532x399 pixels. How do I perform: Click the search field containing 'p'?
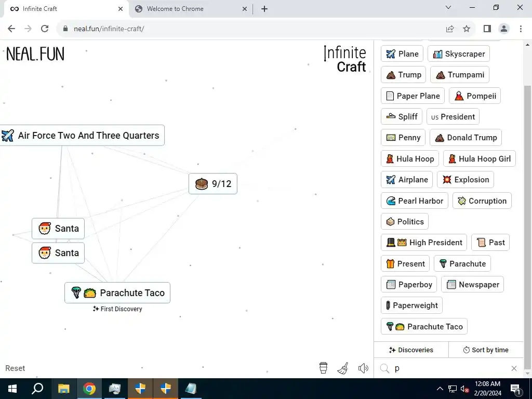448,368
